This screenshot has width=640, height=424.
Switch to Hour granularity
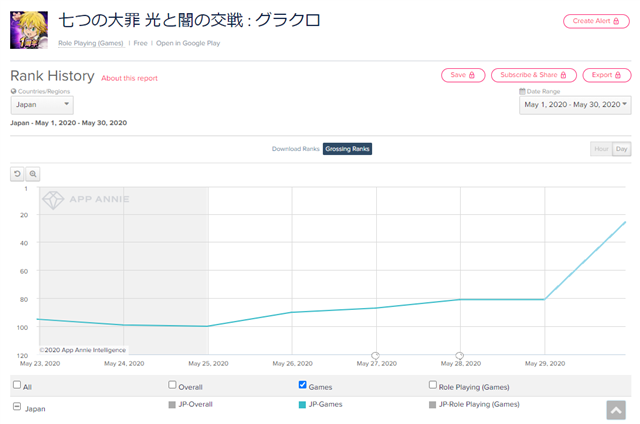click(x=601, y=149)
